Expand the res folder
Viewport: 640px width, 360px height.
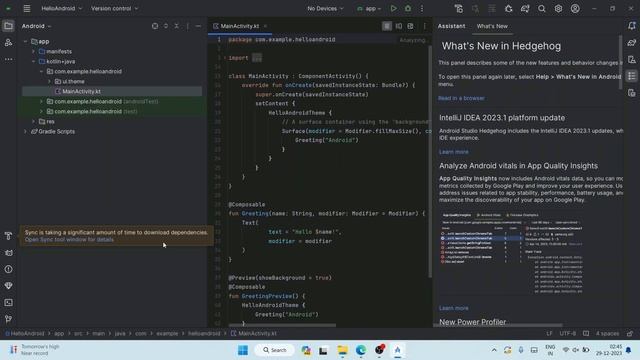(x=33, y=122)
